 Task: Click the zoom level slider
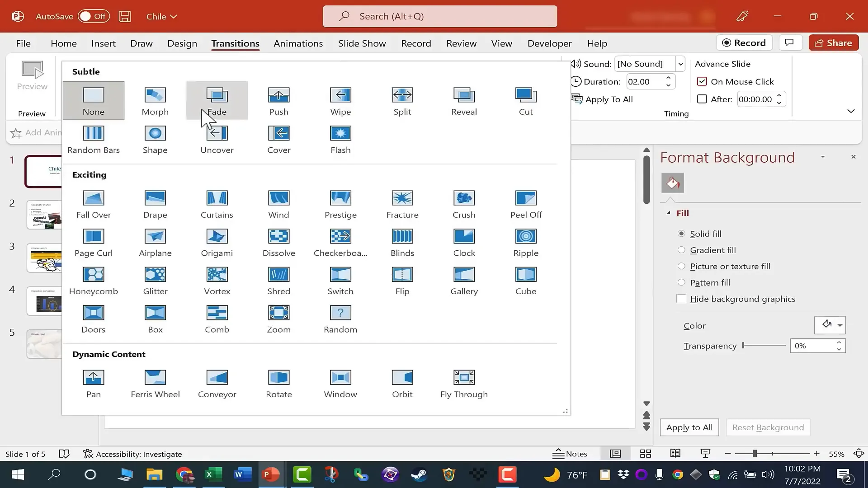(x=772, y=454)
